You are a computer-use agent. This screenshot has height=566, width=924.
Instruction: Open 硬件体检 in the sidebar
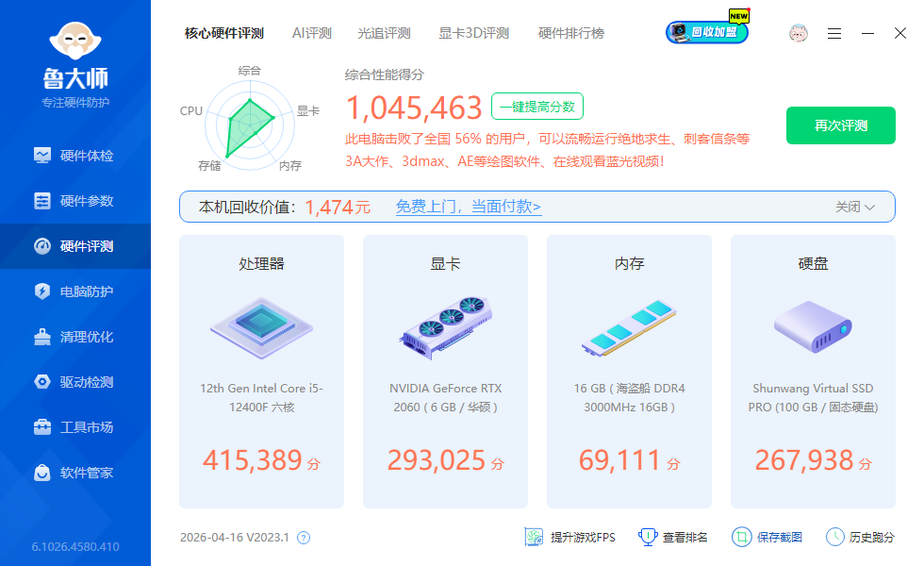(75, 156)
